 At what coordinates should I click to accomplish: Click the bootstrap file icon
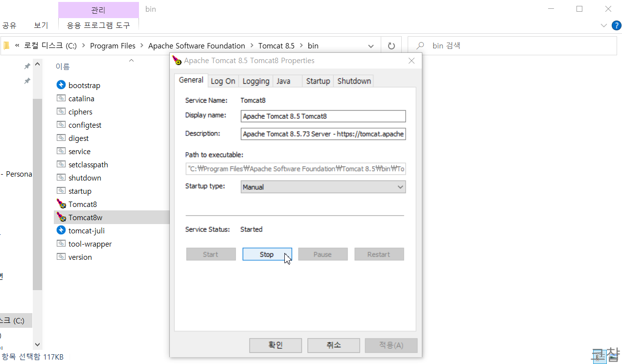pyautogui.click(x=61, y=85)
